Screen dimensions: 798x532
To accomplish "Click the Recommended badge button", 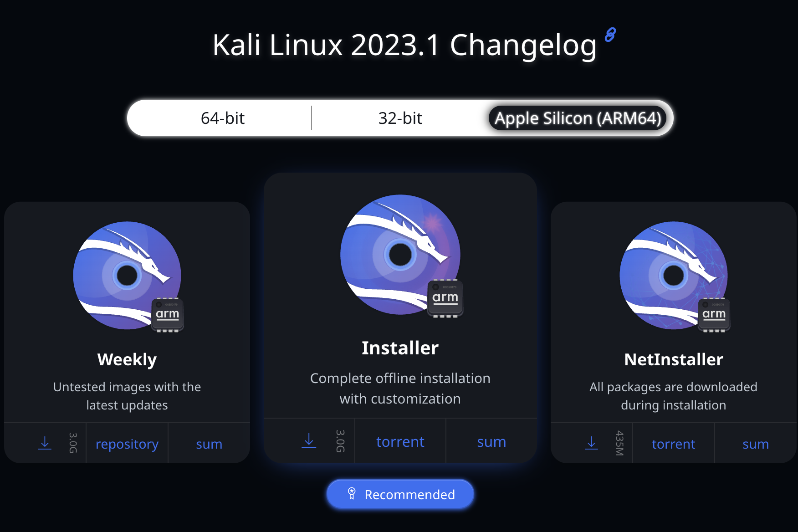I will click(x=400, y=494).
